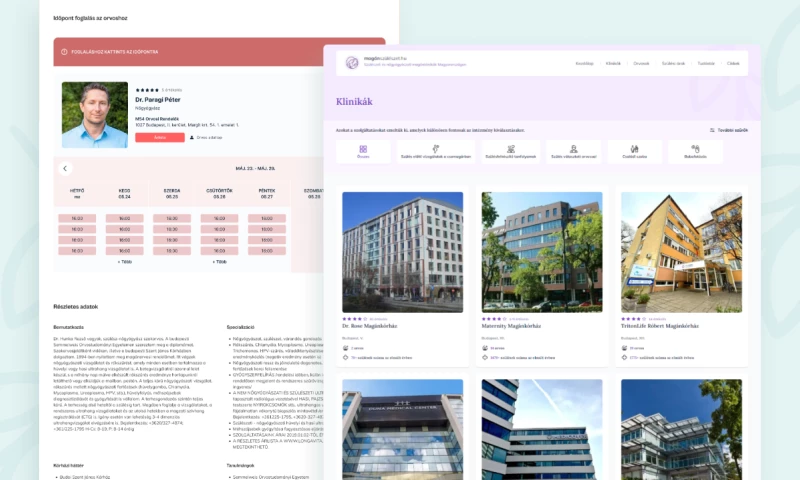Screen dimensions: 800x480
Task: Click the star rating of Dr. Paragi Péter
Action: 147,90
